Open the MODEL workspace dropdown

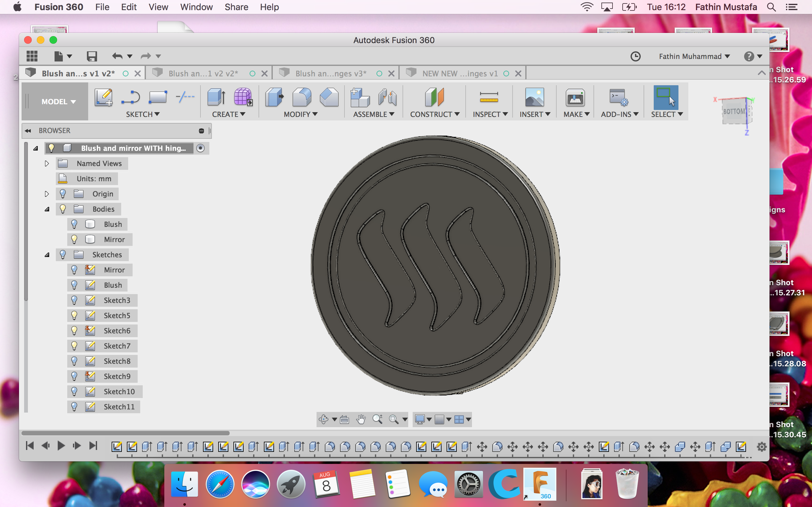click(58, 102)
